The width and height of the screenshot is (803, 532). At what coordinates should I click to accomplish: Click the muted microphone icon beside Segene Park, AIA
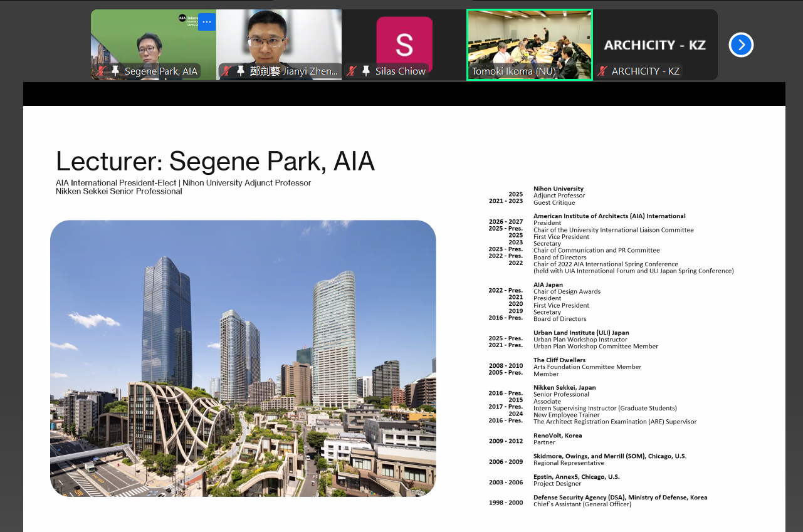point(100,71)
